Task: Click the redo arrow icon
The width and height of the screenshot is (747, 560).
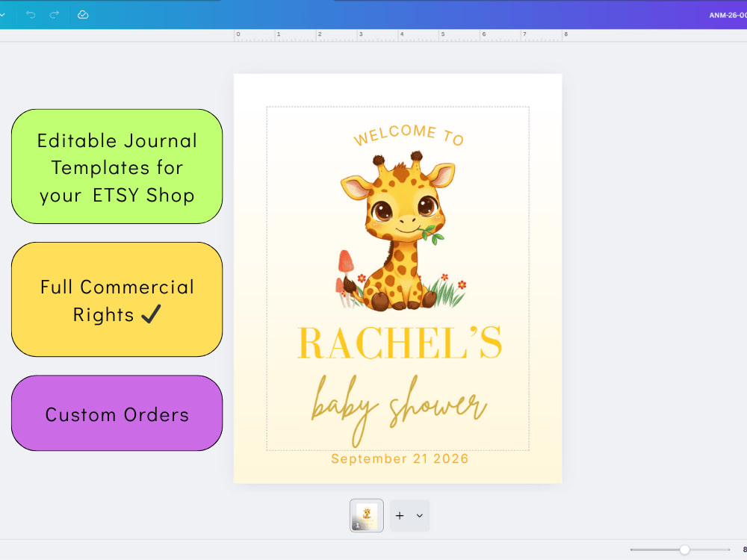Action: (55, 15)
